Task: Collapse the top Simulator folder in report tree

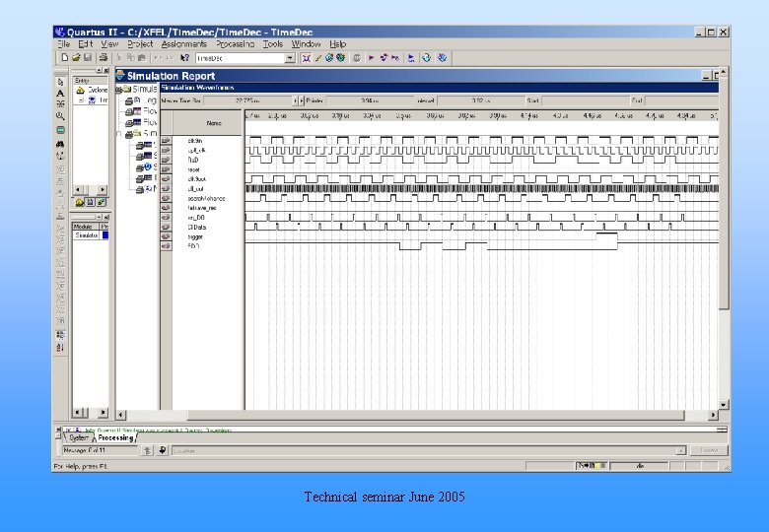Action: coord(118,90)
